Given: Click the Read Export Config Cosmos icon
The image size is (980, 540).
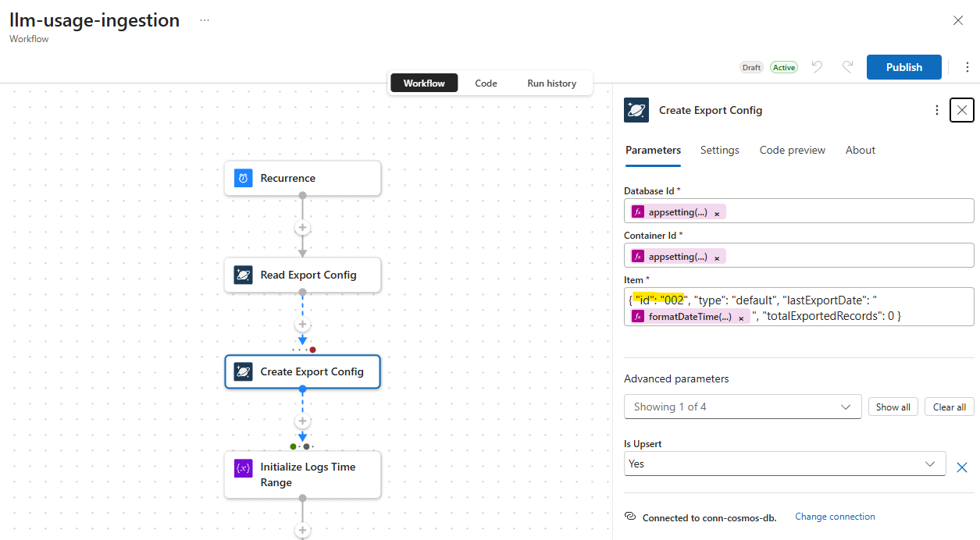Looking at the screenshot, I should [x=244, y=275].
